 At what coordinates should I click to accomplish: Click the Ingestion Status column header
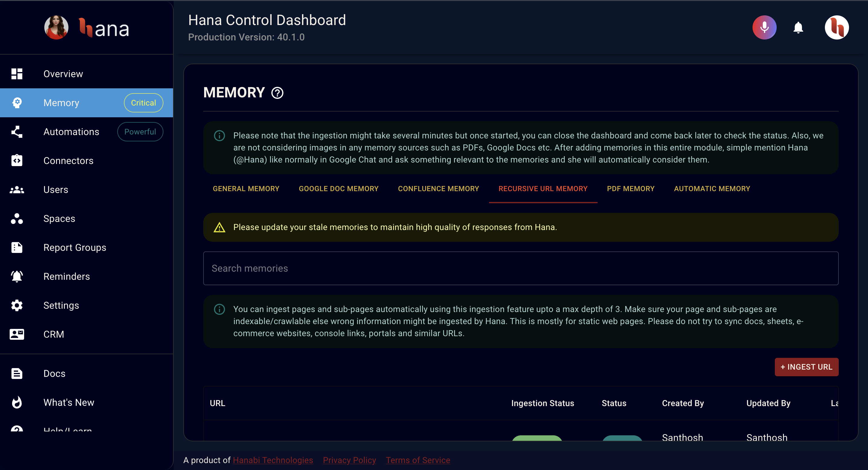(542, 403)
